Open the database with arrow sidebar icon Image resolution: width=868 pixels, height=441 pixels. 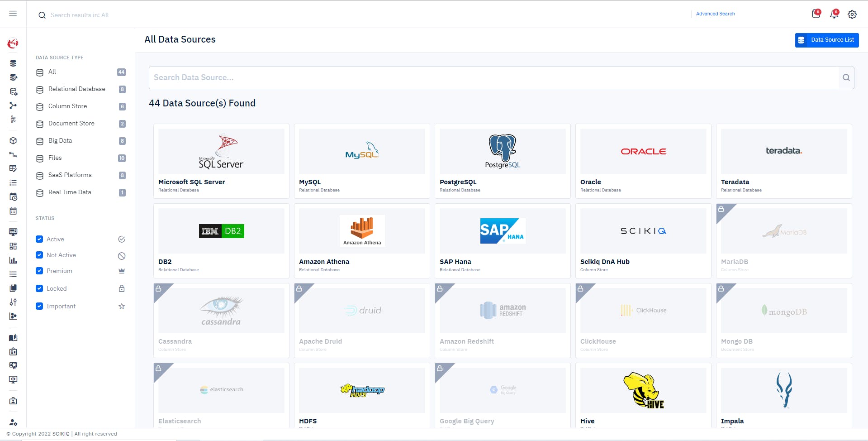(13, 77)
